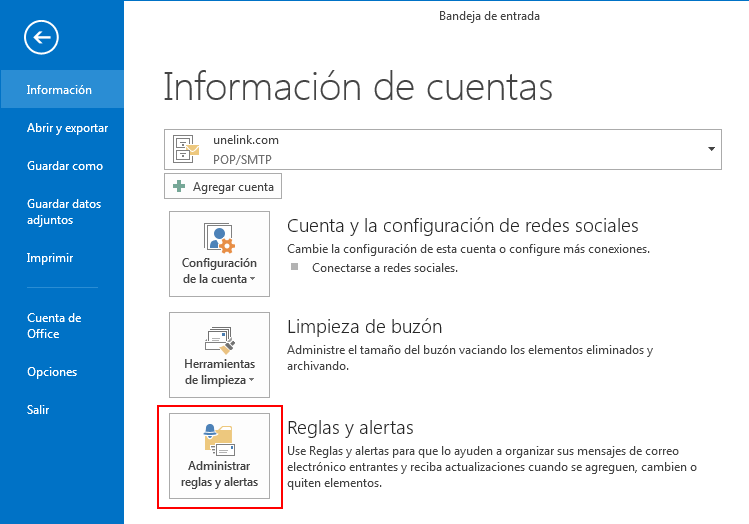Go to the Imprimir page
Image resolution: width=749 pixels, height=524 pixels.
click(x=50, y=258)
